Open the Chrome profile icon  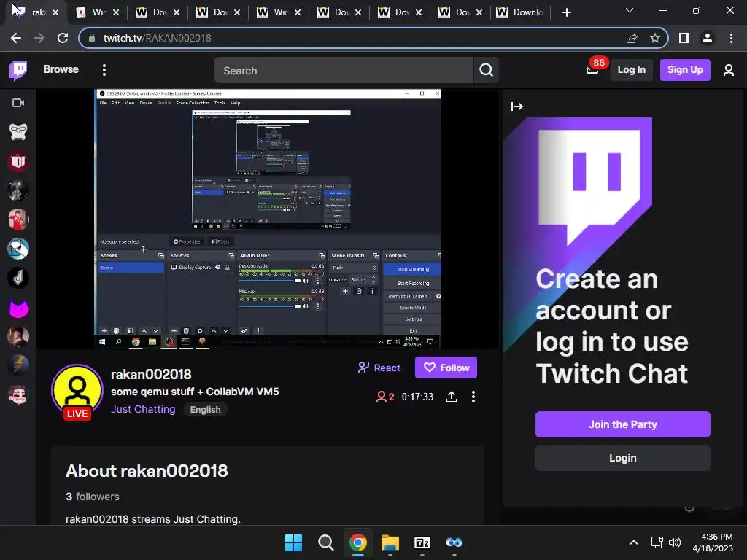[x=708, y=38]
